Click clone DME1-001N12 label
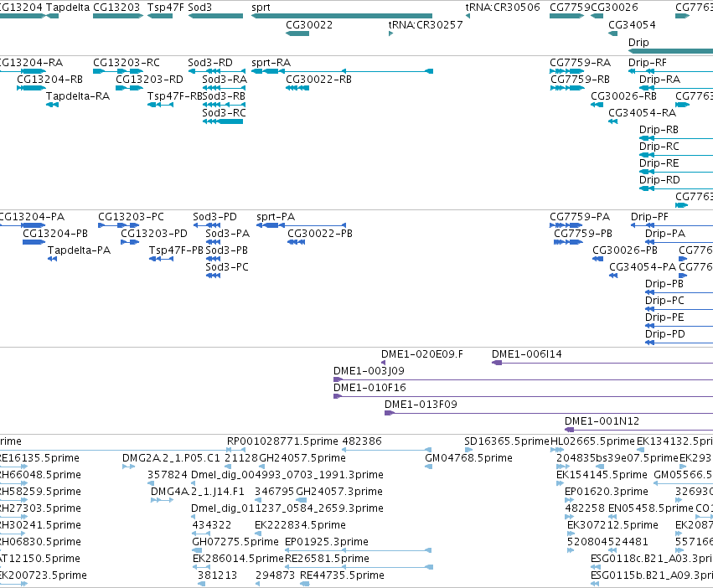The height and width of the screenshot is (588, 713). (x=602, y=421)
